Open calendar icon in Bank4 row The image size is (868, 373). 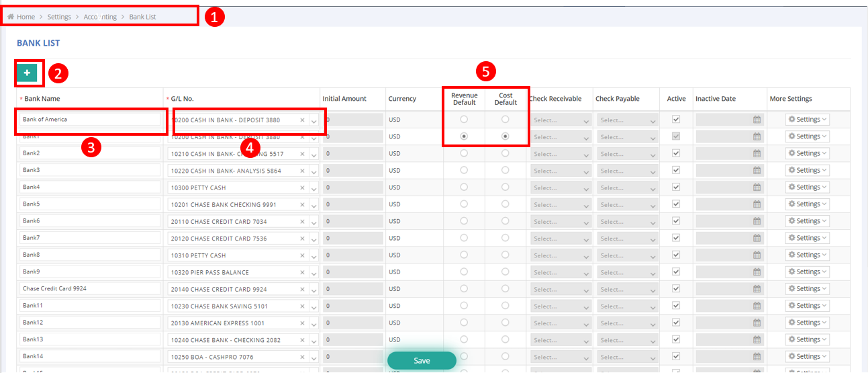point(757,188)
